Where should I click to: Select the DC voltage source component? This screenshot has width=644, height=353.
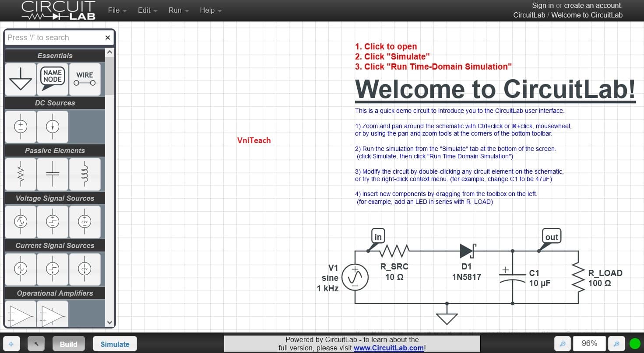coord(21,126)
